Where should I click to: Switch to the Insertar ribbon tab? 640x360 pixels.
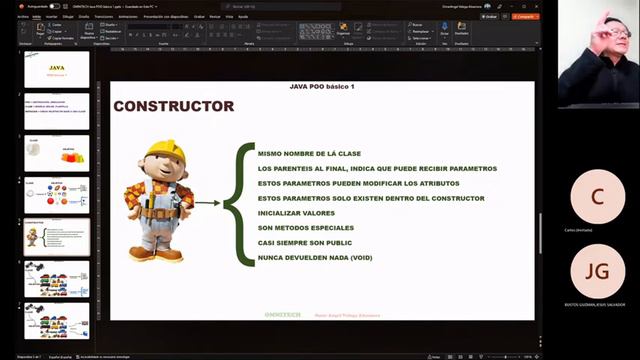point(51,17)
